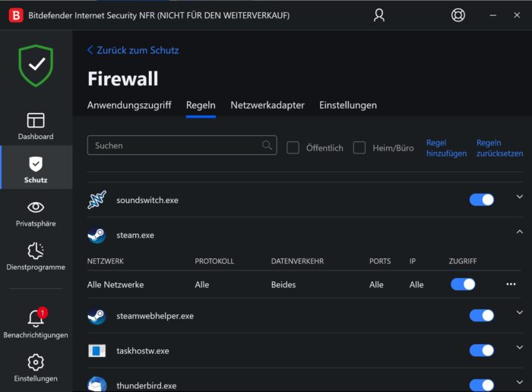Screen dimensions: 532x392
Task: Expand the taskhostw.exe rule details
Action: point(519,347)
